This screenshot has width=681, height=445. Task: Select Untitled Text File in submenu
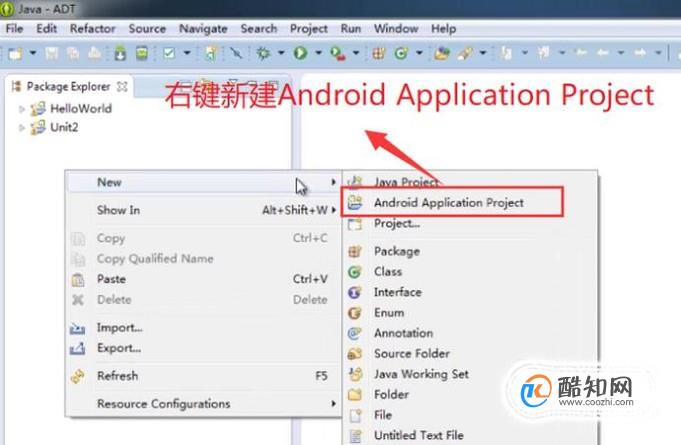[470, 435]
